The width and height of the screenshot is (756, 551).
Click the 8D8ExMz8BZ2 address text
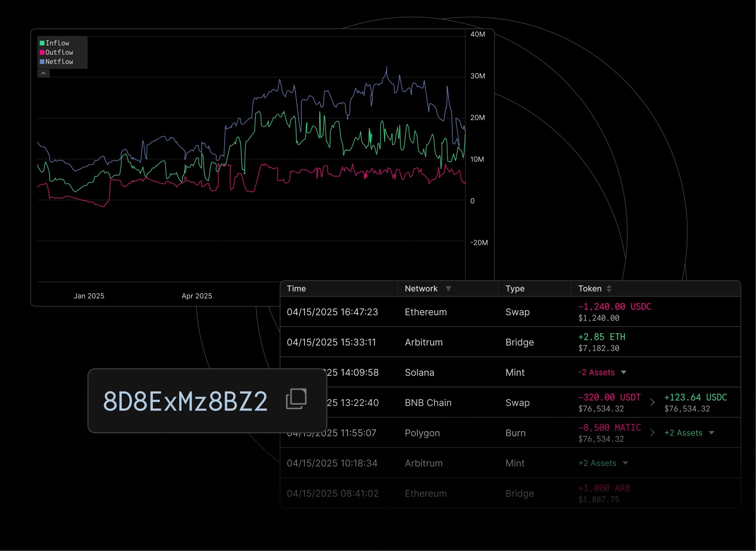tap(185, 401)
